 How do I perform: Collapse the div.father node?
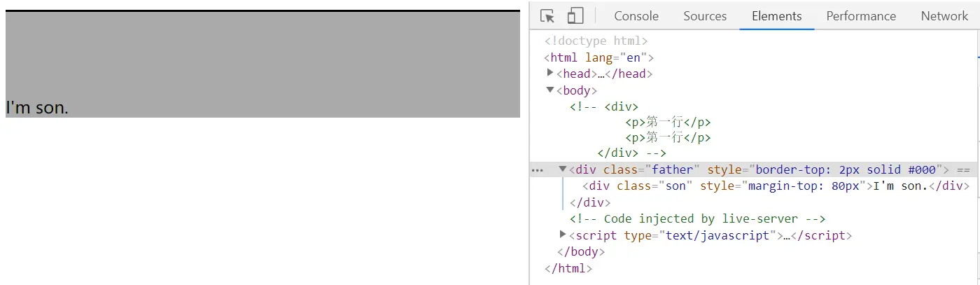[x=563, y=169]
